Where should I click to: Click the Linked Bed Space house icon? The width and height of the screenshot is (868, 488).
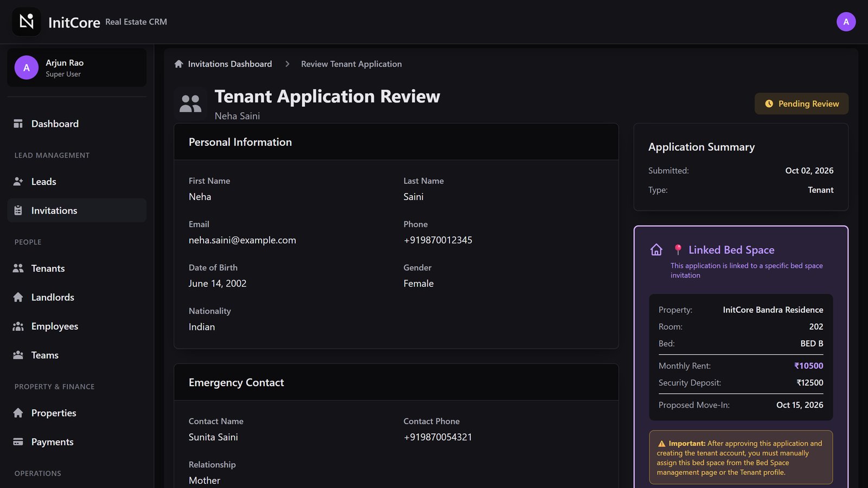656,249
